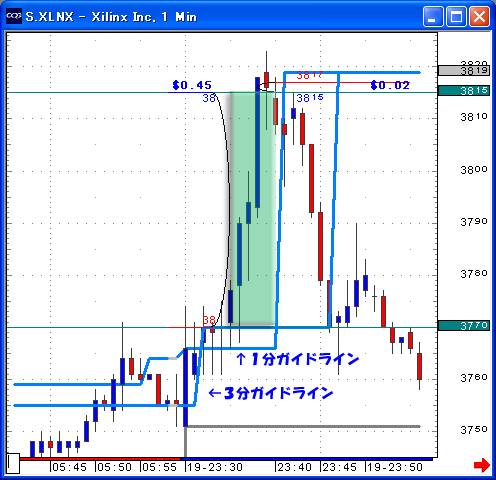
Task: Select the $0.45 measurement label
Action: coord(192,85)
